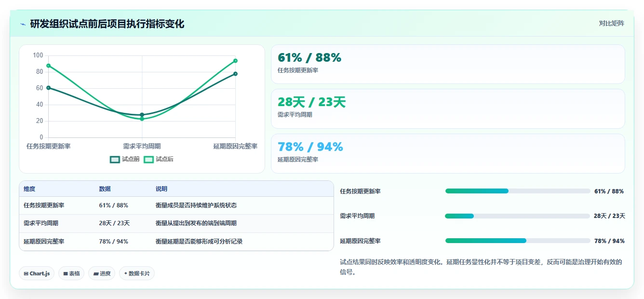This screenshot has height=299, width=644.
Task: Click table cell 78% / 94%
Action: (x=114, y=242)
